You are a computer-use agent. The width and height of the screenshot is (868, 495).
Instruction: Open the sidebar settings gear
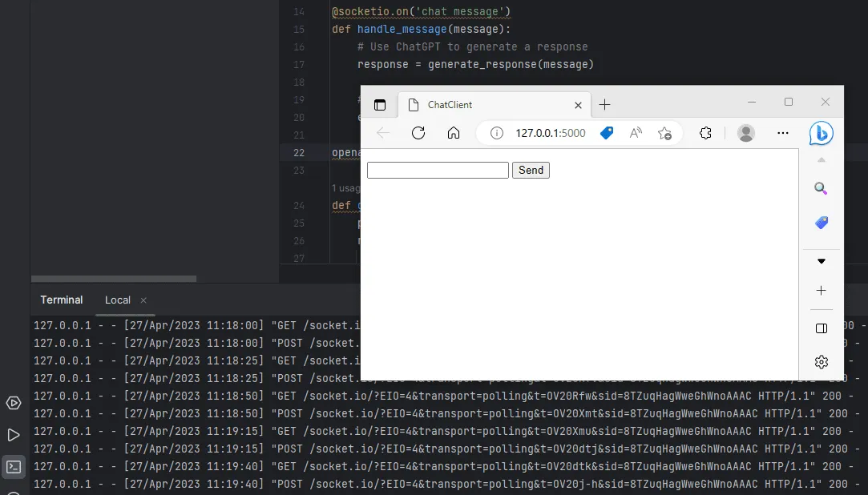pos(821,362)
